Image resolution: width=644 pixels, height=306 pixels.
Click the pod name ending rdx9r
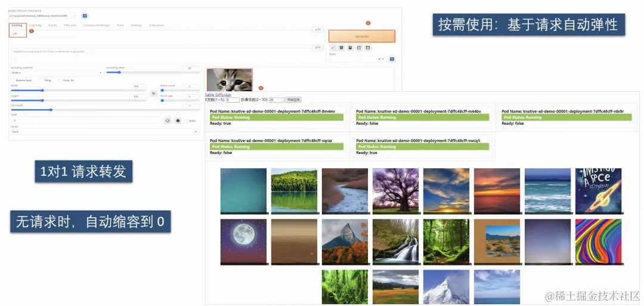point(563,112)
